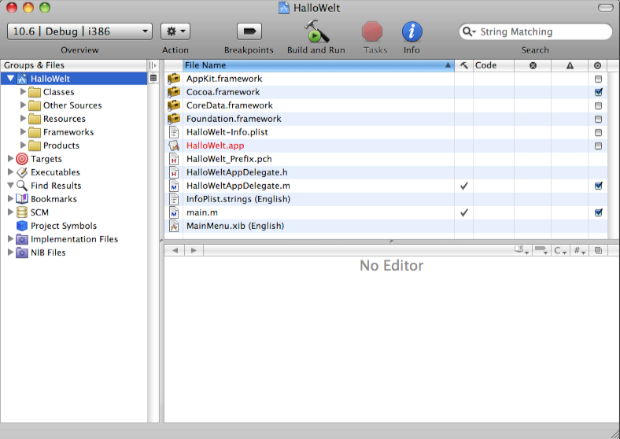The width and height of the screenshot is (620, 439).
Task: Toggle target checkbox for Foundation.framework
Action: pos(598,119)
